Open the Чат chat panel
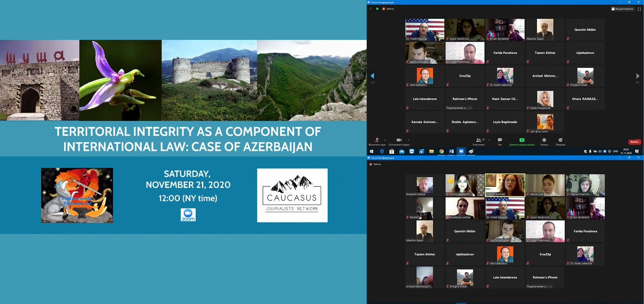 500,141
